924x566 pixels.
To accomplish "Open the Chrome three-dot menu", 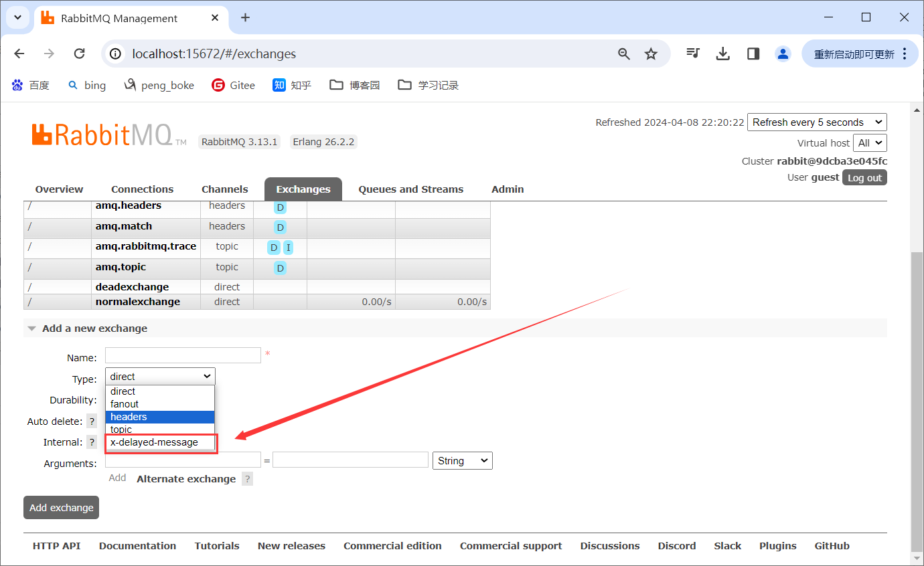I will (905, 54).
